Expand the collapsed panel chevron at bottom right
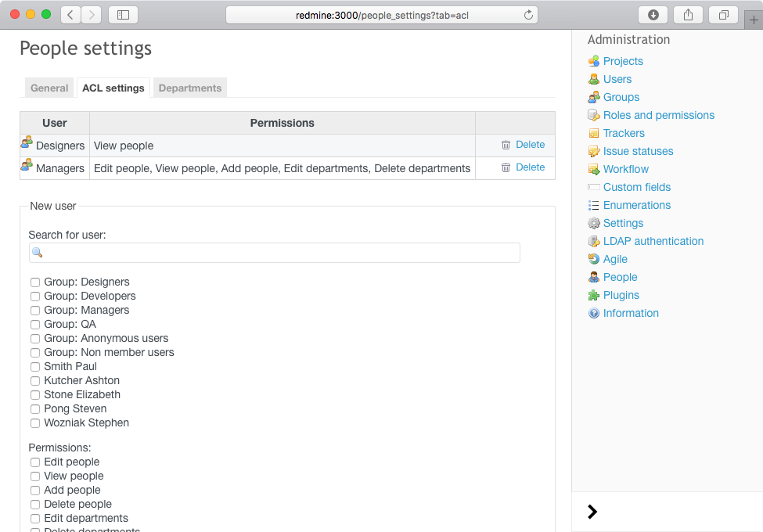 coord(592,512)
